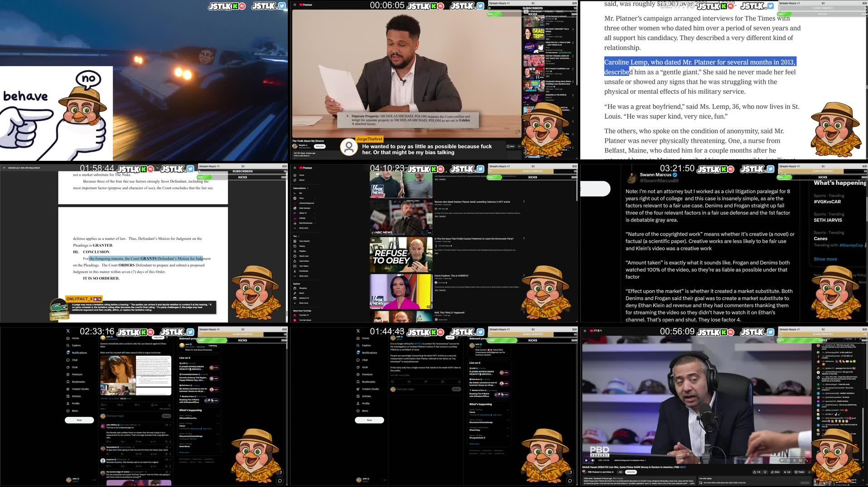Open Explore in the 02:33:16 X panel
Screen dimensions: 868x487
(73, 345)
